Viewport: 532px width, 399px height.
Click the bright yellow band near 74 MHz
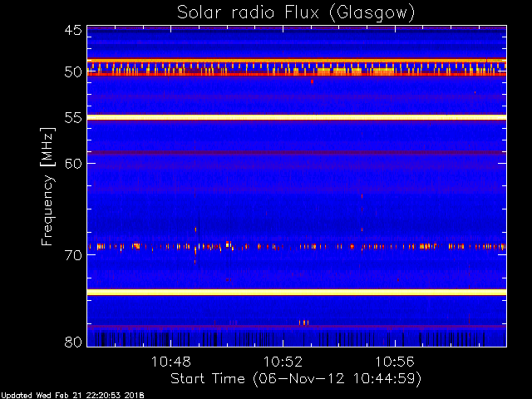tap(297, 292)
